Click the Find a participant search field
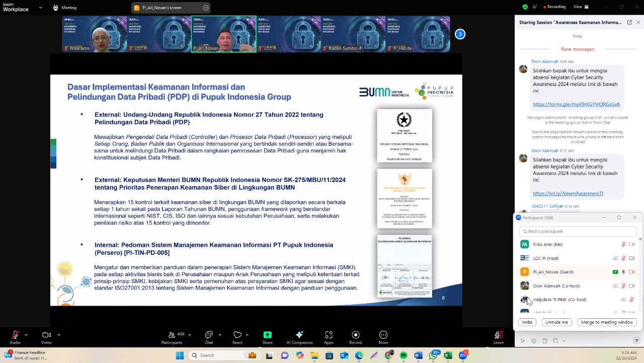 tap(579, 231)
